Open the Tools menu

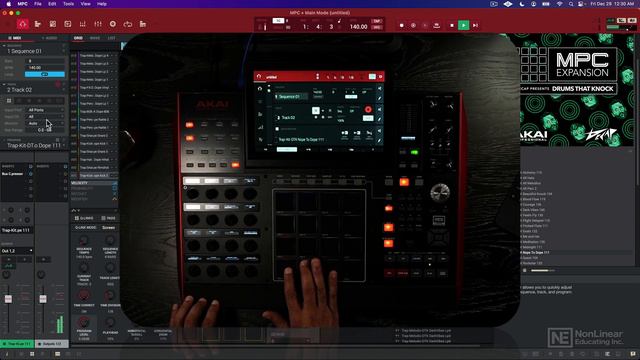[x=68, y=4]
